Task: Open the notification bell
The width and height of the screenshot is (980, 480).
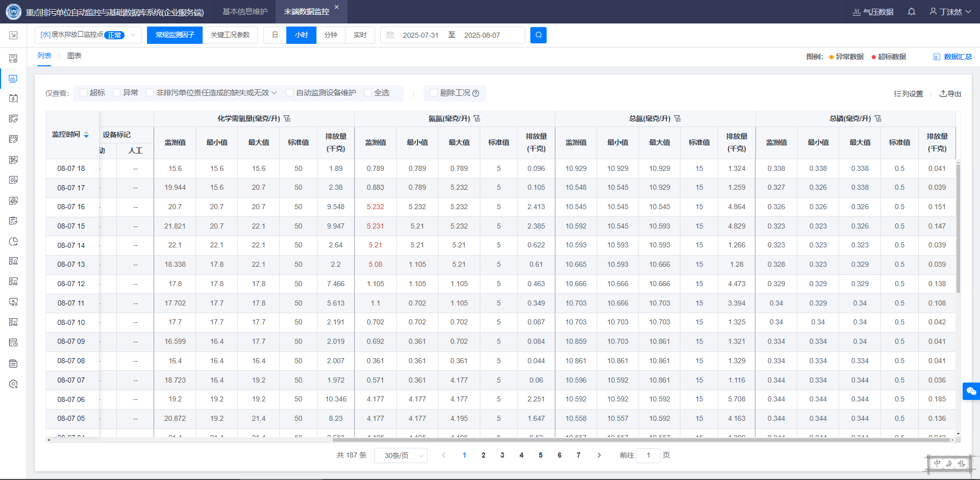Action: click(911, 12)
